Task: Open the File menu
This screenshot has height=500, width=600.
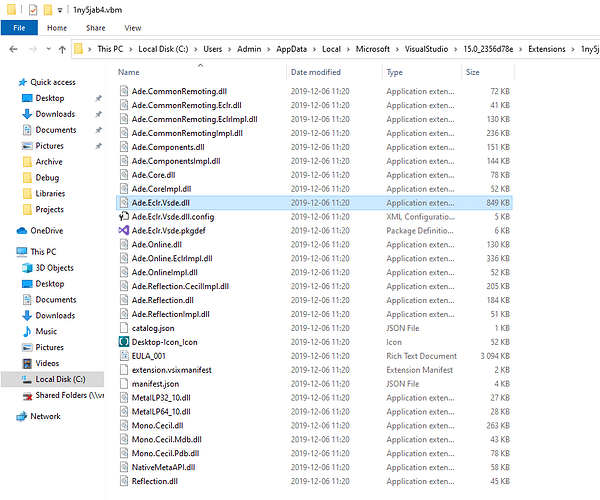Action: (x=19, y=28)
